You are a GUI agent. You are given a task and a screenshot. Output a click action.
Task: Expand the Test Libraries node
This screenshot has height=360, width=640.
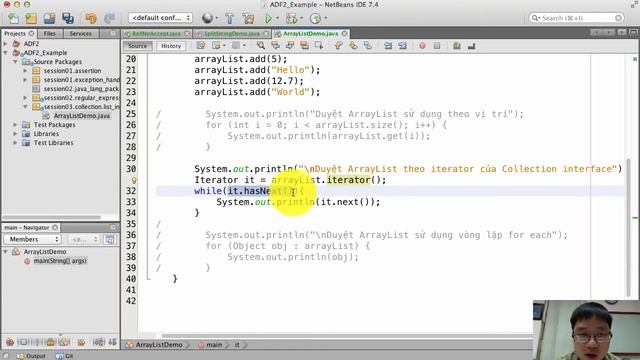[x=16, y=142]
